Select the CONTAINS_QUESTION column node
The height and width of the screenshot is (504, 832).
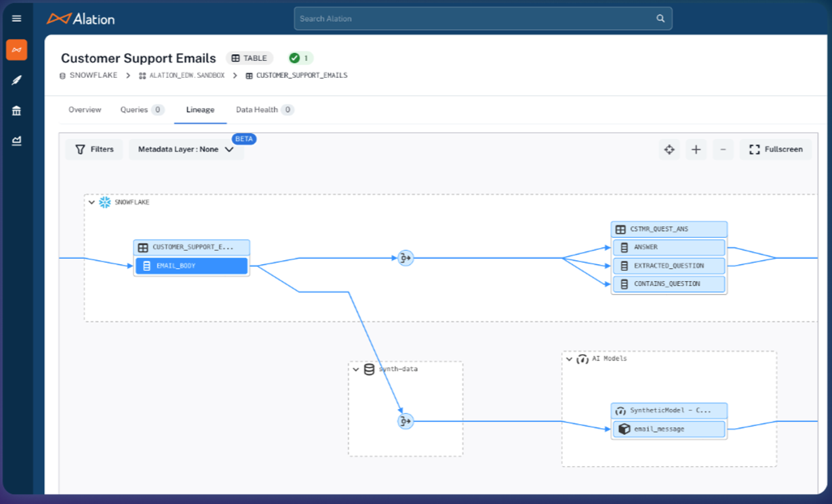point(669,284)
